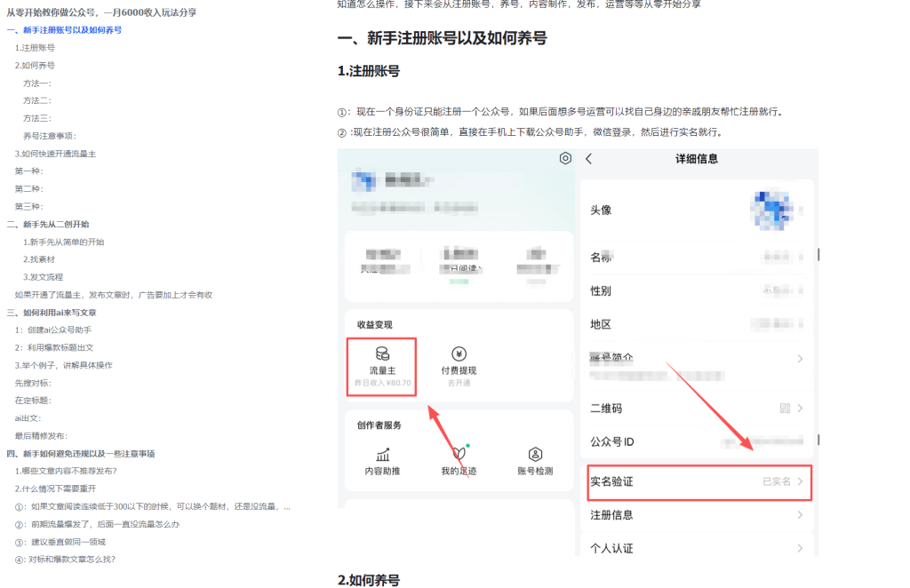
Task: Open outline entry ①:如果文章阅读连续低于300以下
Action: point(153,507)
